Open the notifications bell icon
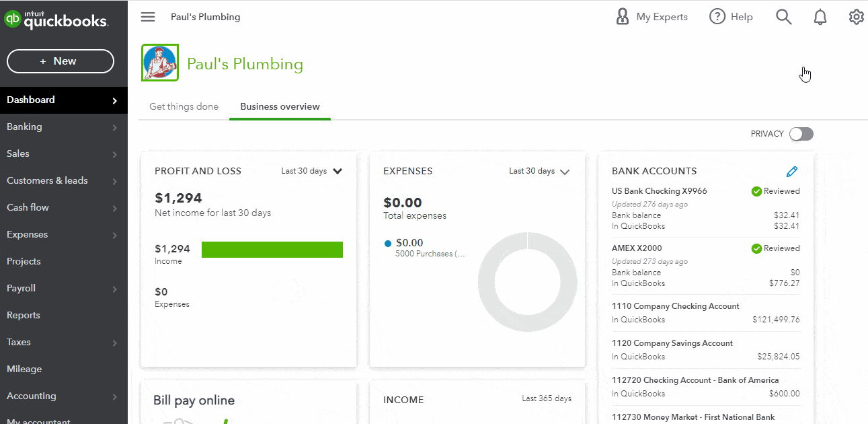The height and width of the screenshot is (424, 868). click(820, 17)
